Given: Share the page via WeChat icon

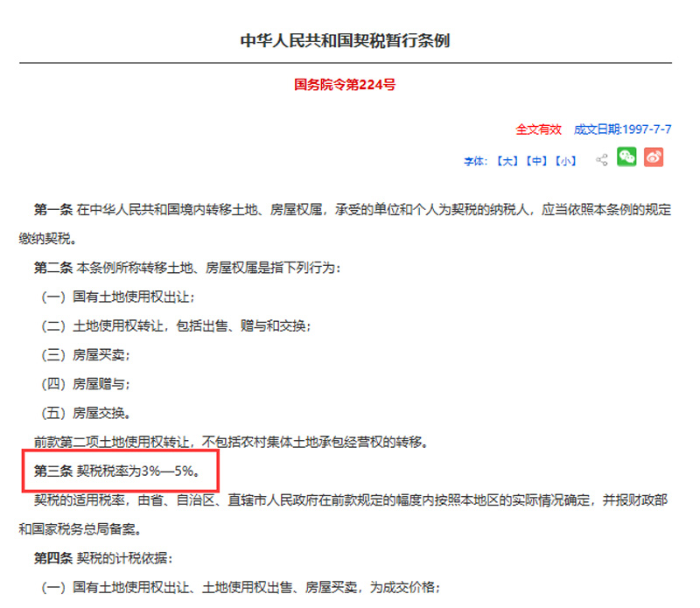Looking at the screenshot, I should tap(626, 157).
